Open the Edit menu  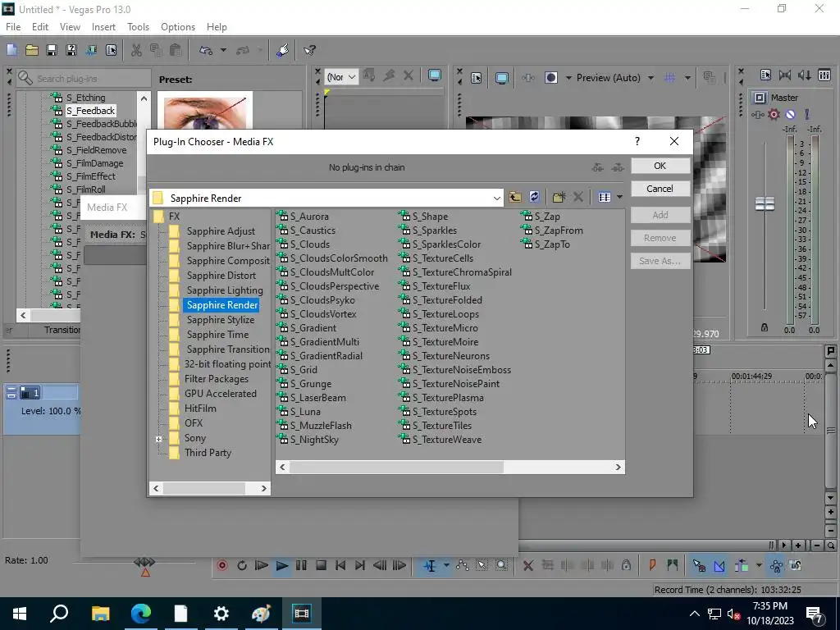pyautogui.click(x=40, y=27)
